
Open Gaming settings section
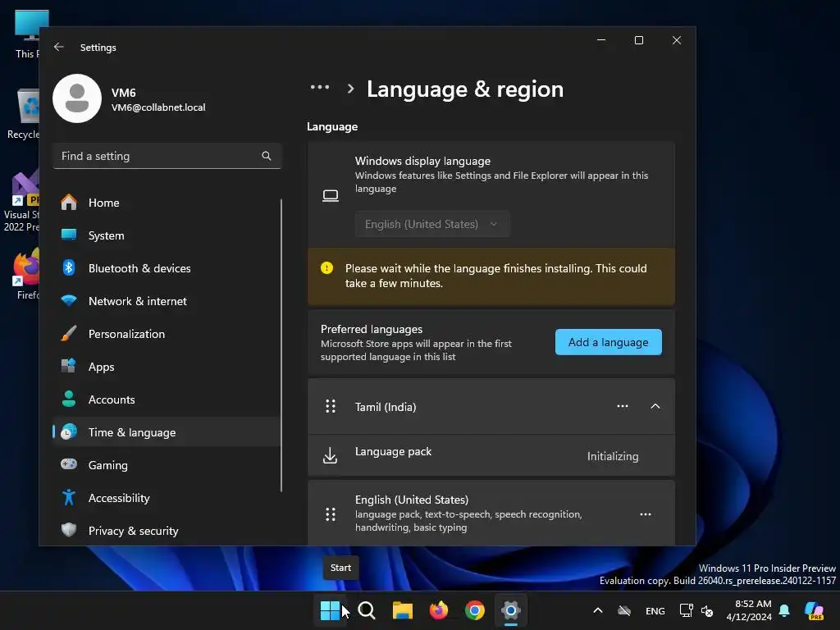pyautogui.click(x=167, y=465)
